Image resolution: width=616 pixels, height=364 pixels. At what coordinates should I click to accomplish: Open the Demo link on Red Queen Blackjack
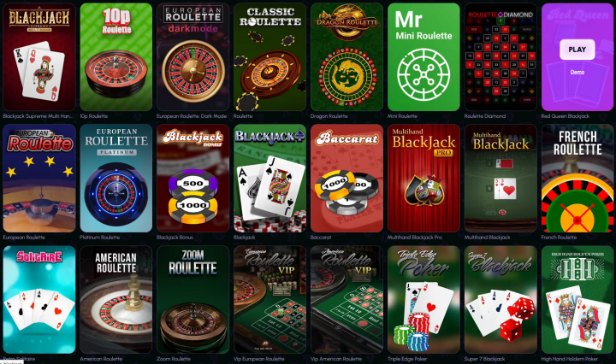pos(577,72)
